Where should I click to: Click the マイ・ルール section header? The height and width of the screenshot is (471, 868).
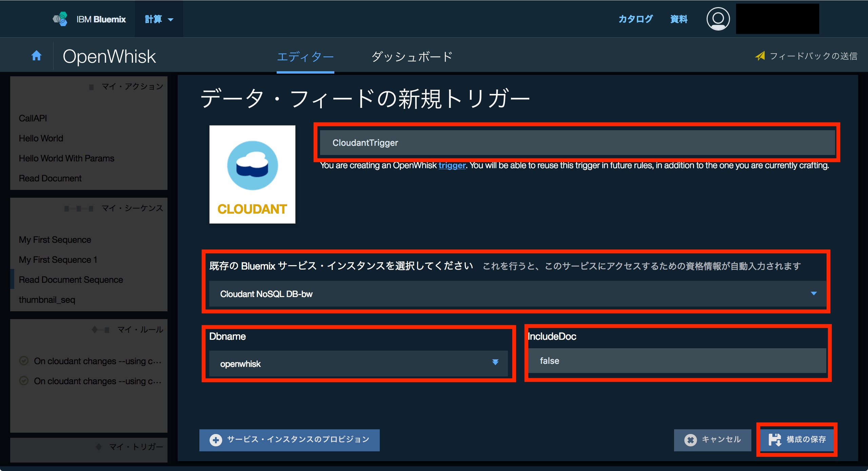[x=140, y=330]
